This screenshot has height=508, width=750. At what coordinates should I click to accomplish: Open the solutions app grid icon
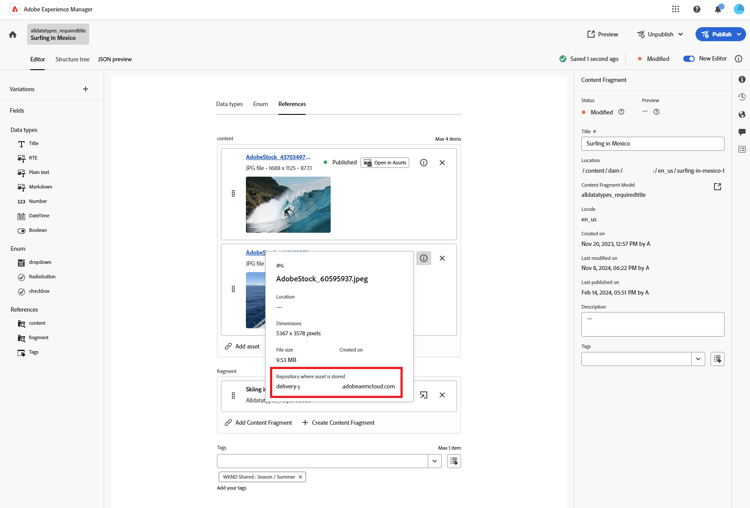(675, 9)
